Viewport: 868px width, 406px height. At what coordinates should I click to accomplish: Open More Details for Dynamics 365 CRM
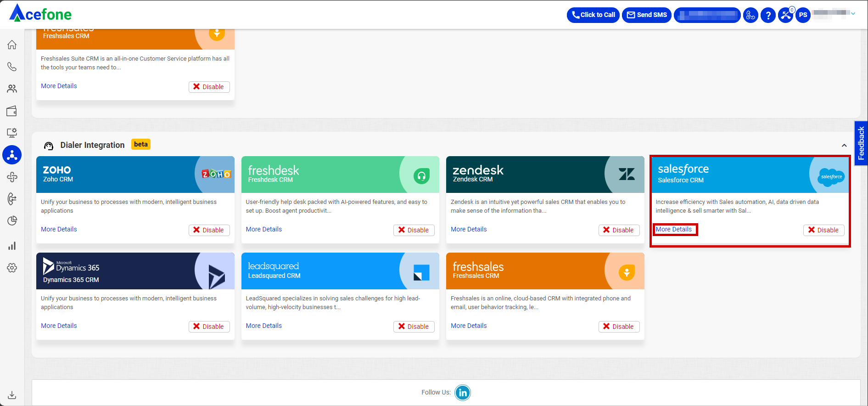coord(59,326)
